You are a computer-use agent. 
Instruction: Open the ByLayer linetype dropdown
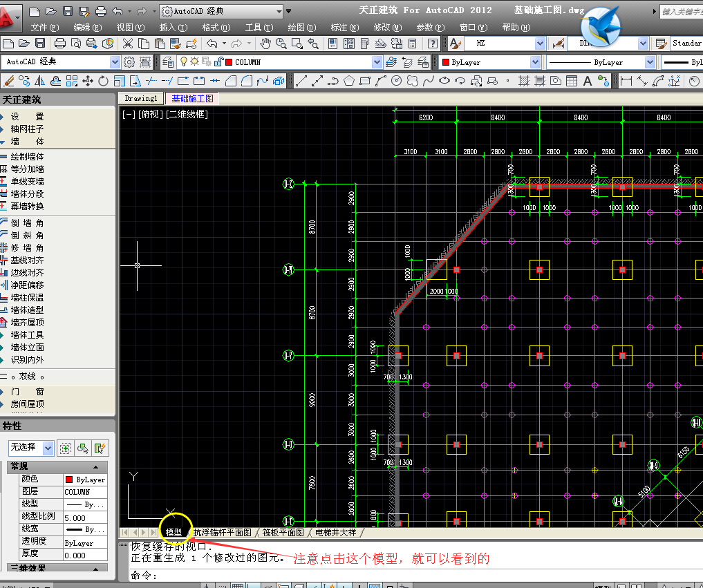point(650,62)
